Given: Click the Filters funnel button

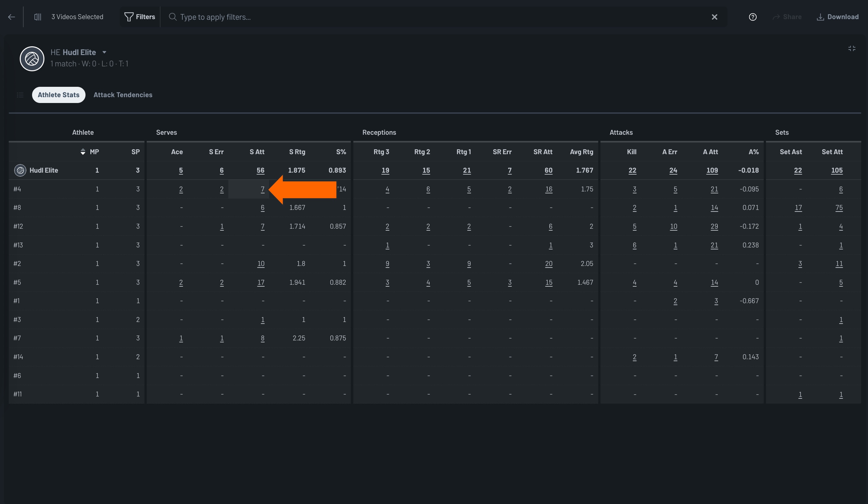Looking at the screenshot, I should (140, 17).
